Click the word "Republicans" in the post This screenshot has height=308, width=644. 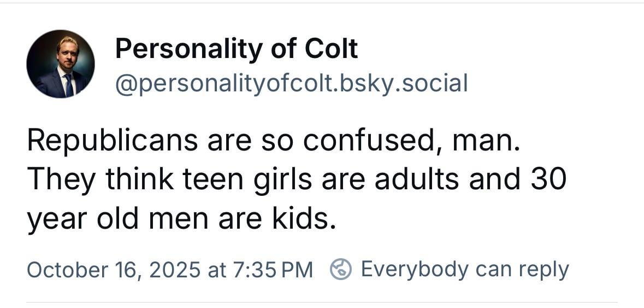(x=112, y=141)
